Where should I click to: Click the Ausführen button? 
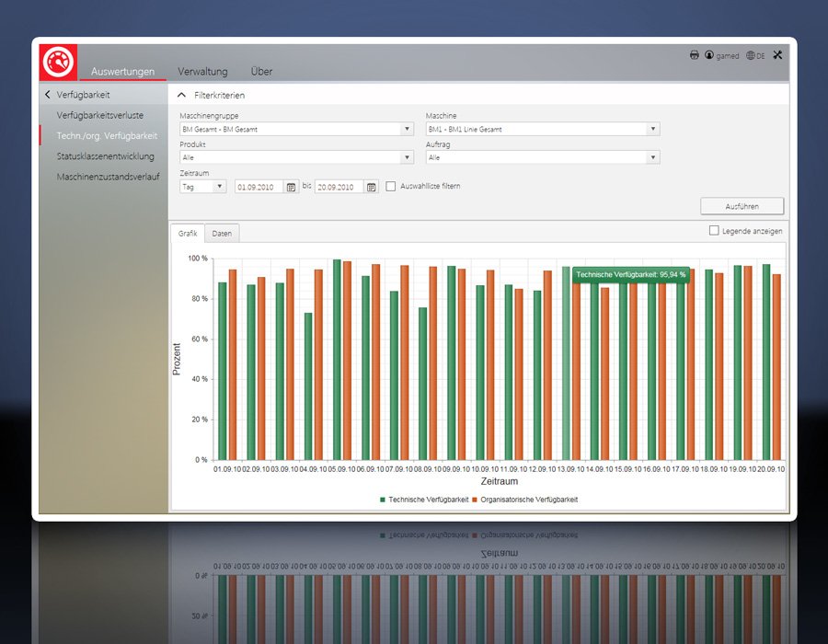(x=742, y=206)
